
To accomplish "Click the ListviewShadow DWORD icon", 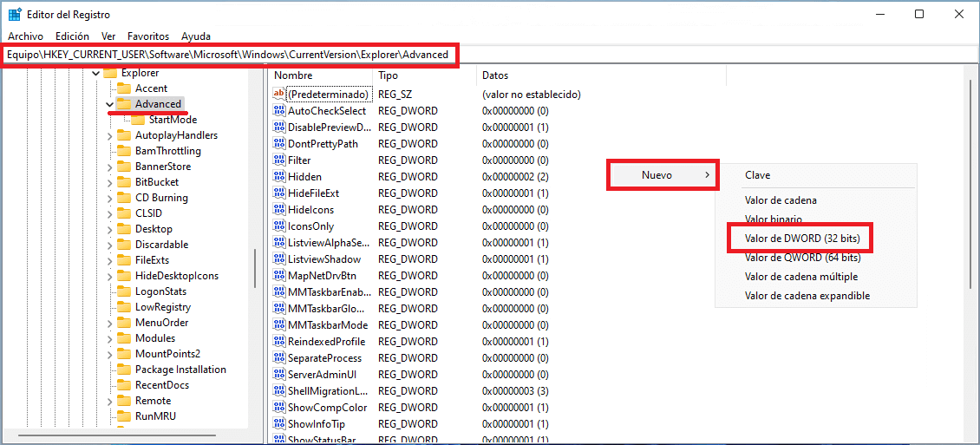I will coord(278,258).
